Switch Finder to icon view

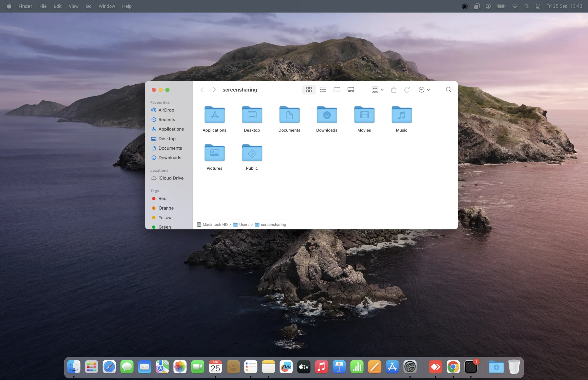pos(309,90)
